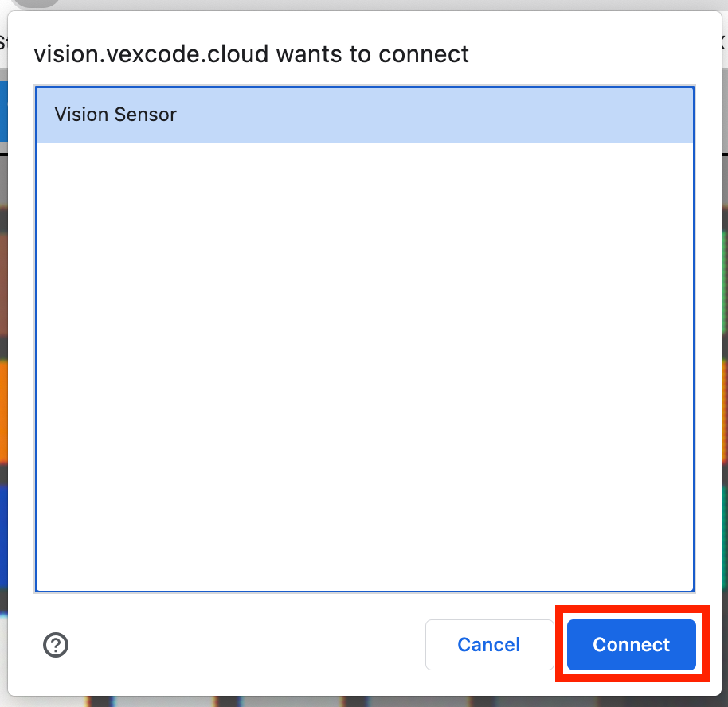Click the vision.vexcode.cloud dialog title text
Viewport: 728px width, 707px height.
(250, 53)
